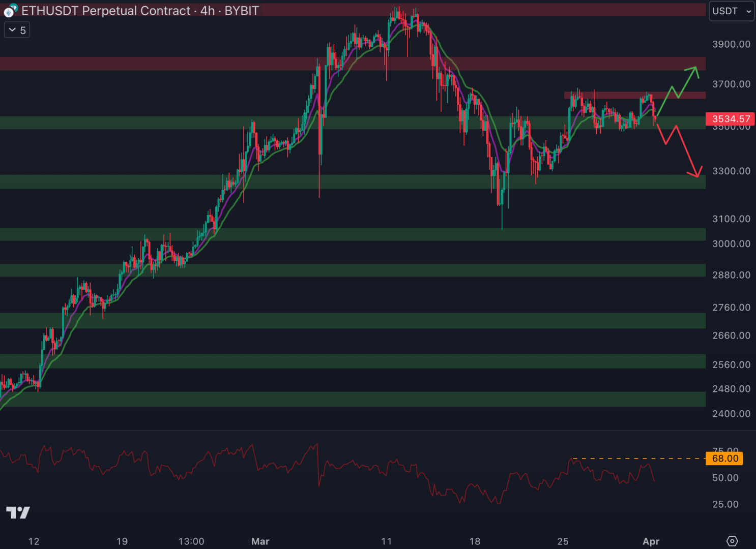The height and width of the screenshot is (549, 756).
Task: Click the red 3534.57 current price label
Action: [730, 119]
